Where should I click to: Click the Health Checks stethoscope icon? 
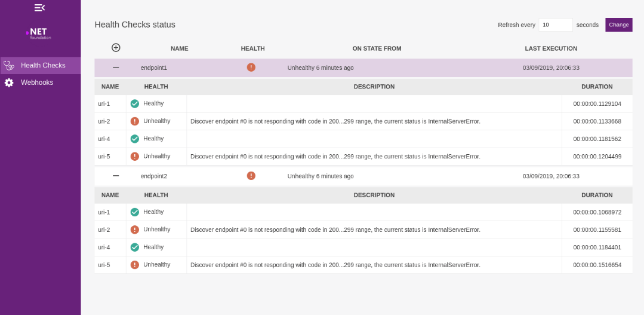tap(9, 65)
